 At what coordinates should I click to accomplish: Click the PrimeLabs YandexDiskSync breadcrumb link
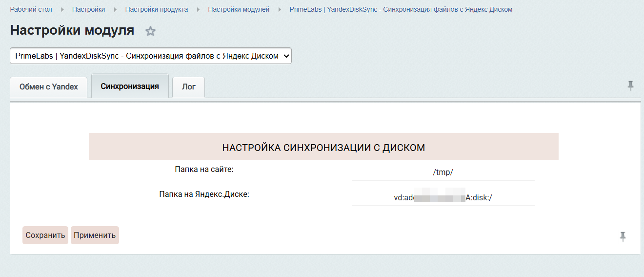401,10
